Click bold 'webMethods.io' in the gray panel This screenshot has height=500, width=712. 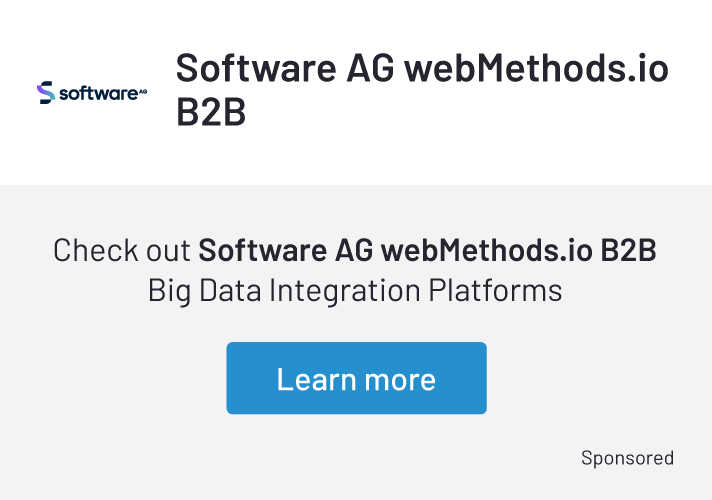pyautogui.click(x=486, y=250)
